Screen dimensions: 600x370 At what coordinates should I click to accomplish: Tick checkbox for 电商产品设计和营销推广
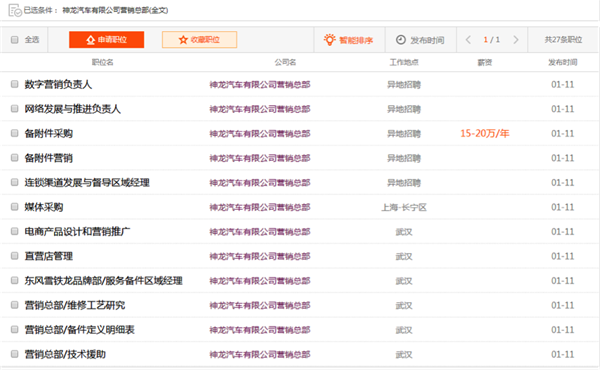click(15, 231)
